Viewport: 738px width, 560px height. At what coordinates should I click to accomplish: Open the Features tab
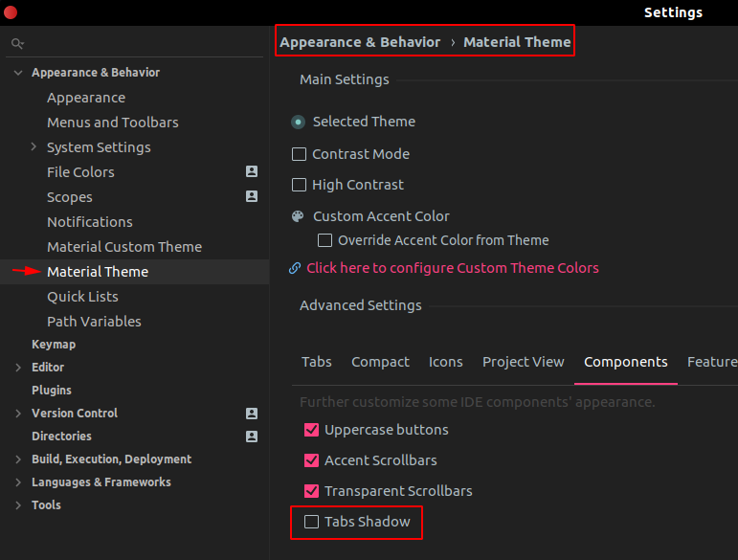point(712,362)
